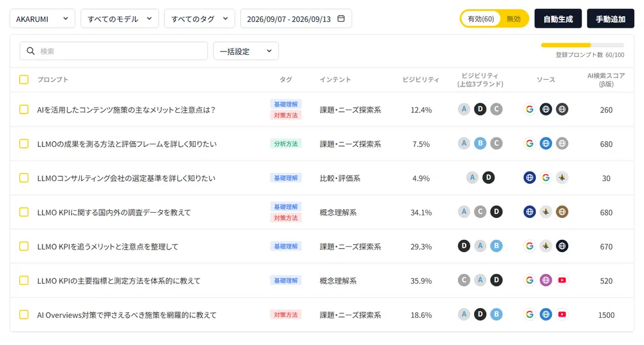Image resolution: width=644 pixels, height=345 pixels.
Task: Click the 手動追加 button
Action: 611,19
